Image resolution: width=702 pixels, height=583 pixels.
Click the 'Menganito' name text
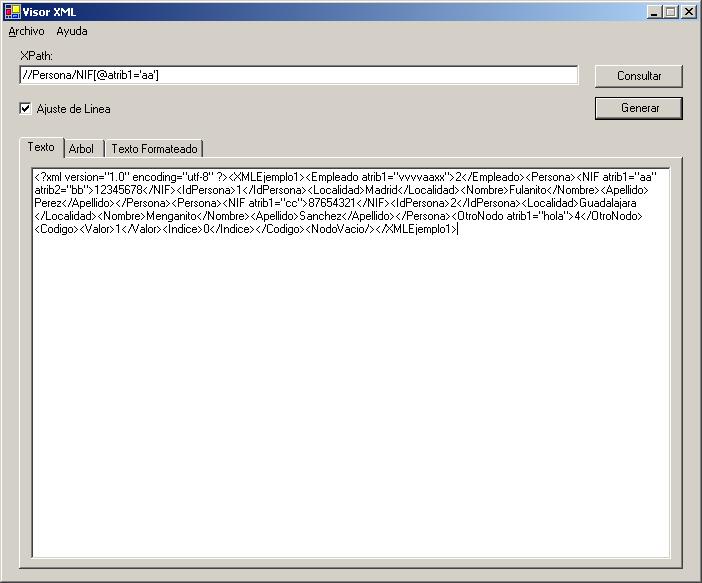(x=171, y=216)
